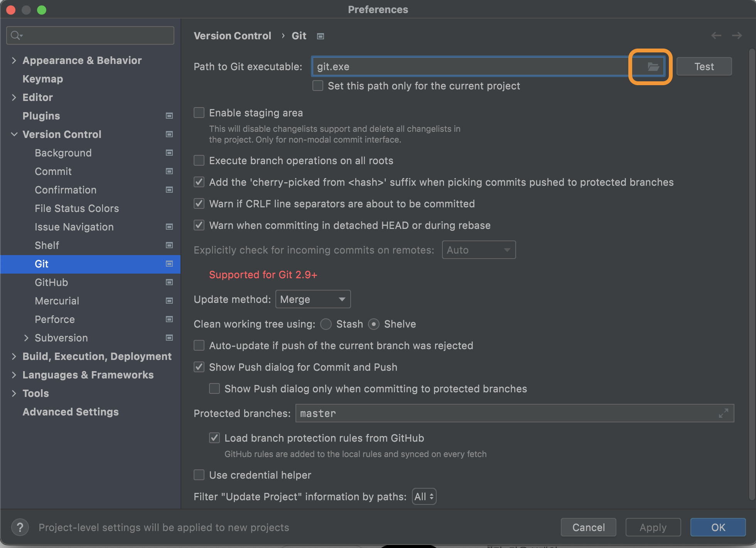
Task: Toggle Use credential helper checkbox
Action: 199,475
